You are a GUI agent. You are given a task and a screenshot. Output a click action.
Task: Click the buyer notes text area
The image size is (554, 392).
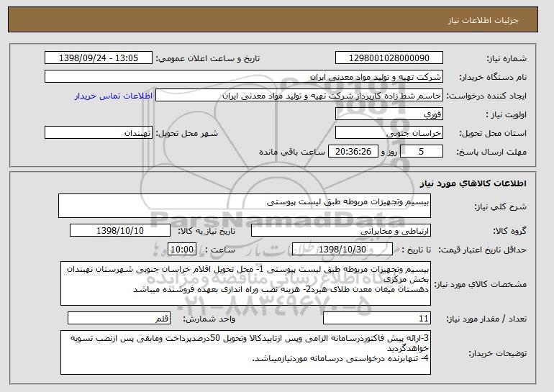(245, 352)
